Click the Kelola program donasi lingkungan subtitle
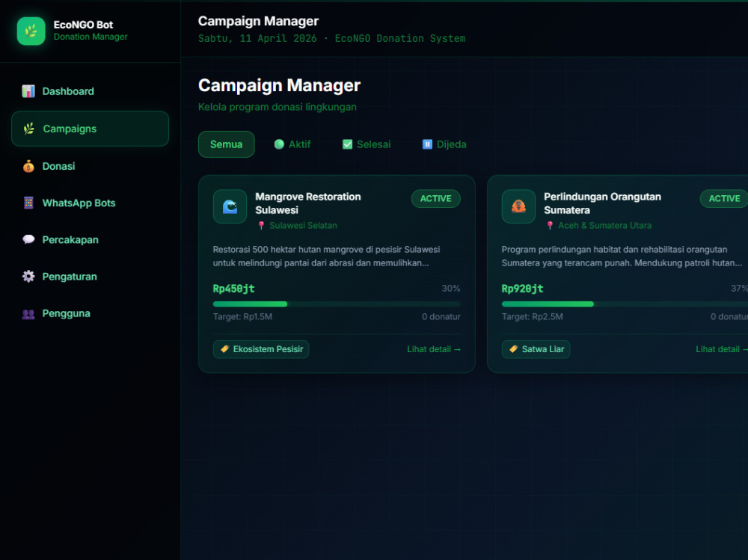 278,107
